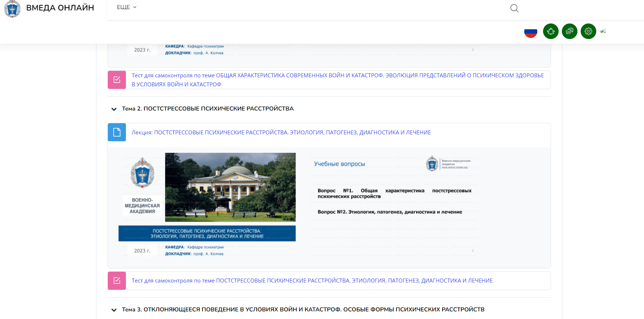Click the Russian flag language selector

click(531, 31)
